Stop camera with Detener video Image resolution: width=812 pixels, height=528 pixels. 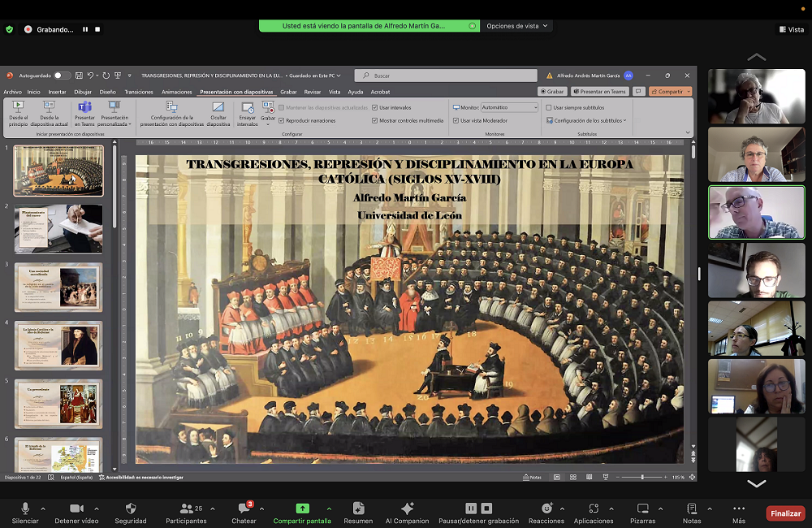point(76,513)
